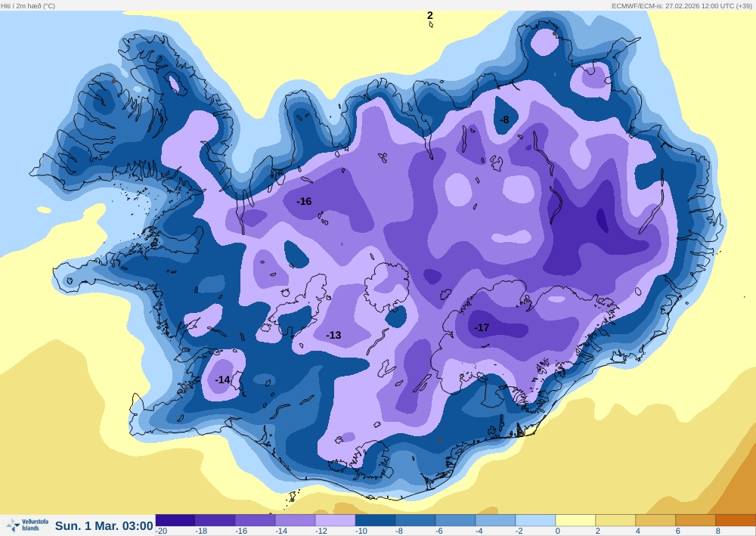Pick the -4 to -2 legend swatch
The width and height of the screenshot is (756, 536).
click(495, 520)
